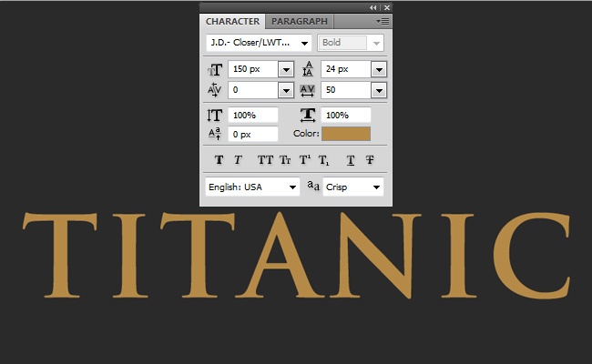592x364 pixels.
Task: Edit the tracking value 50 field
Action: click(x=346, y=90)
